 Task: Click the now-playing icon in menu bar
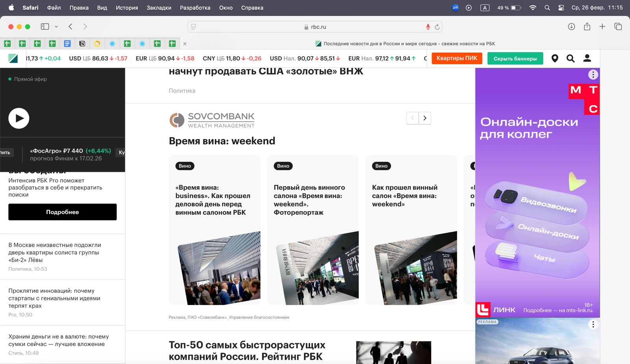pos(469,7)
